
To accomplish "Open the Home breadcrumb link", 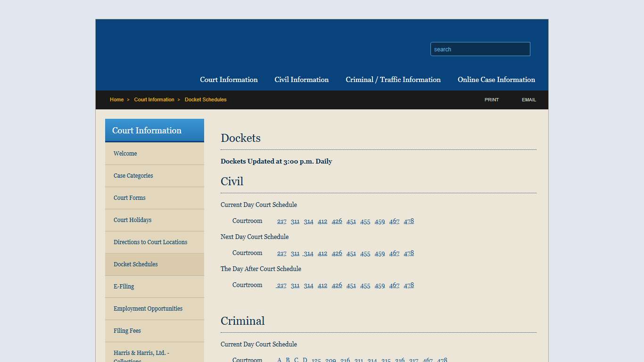I will [116, 99].
